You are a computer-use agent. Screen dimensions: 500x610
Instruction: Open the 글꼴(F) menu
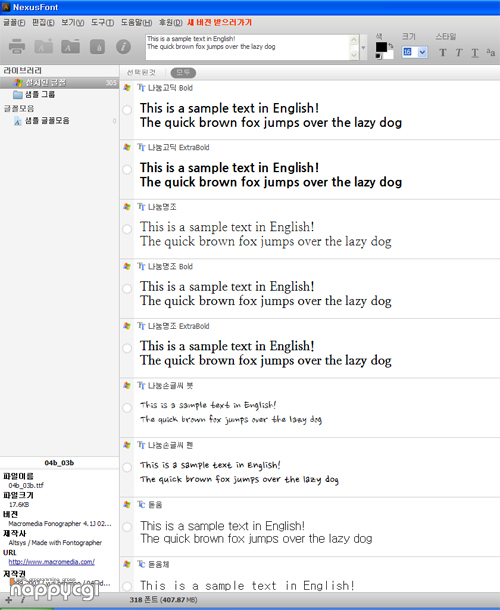[14, 23]
